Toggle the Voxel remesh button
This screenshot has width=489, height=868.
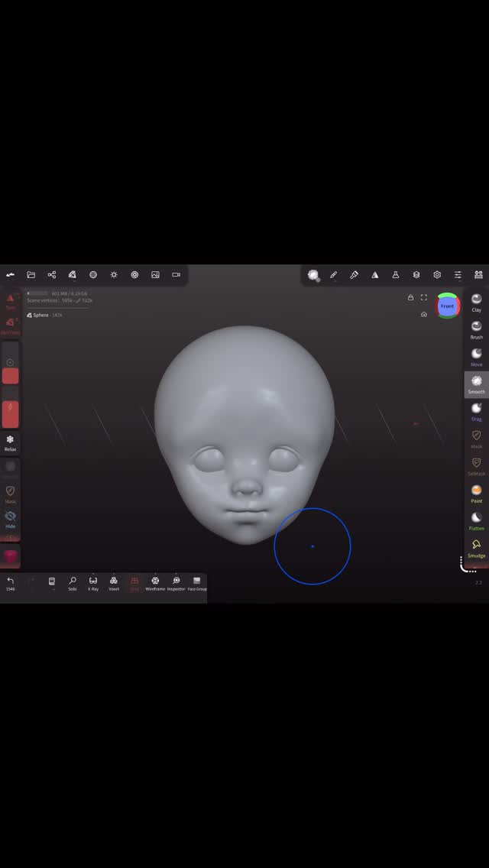(x=114, y=584)
